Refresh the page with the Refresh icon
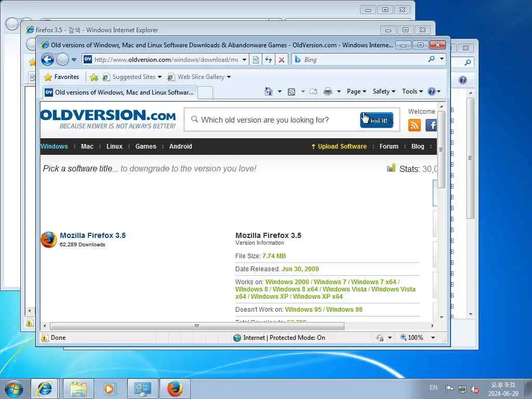The width and height of the screenshot is (532, 399). [x=269, y=60]
